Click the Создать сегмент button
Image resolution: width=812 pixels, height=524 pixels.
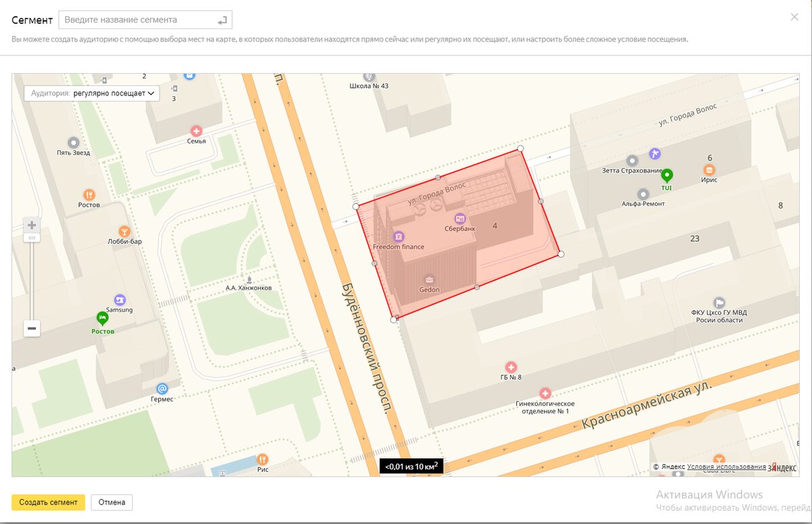coord(48,502)
